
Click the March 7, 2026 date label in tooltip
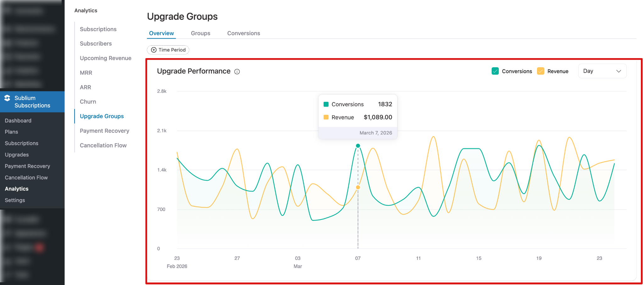pos(376,133)
